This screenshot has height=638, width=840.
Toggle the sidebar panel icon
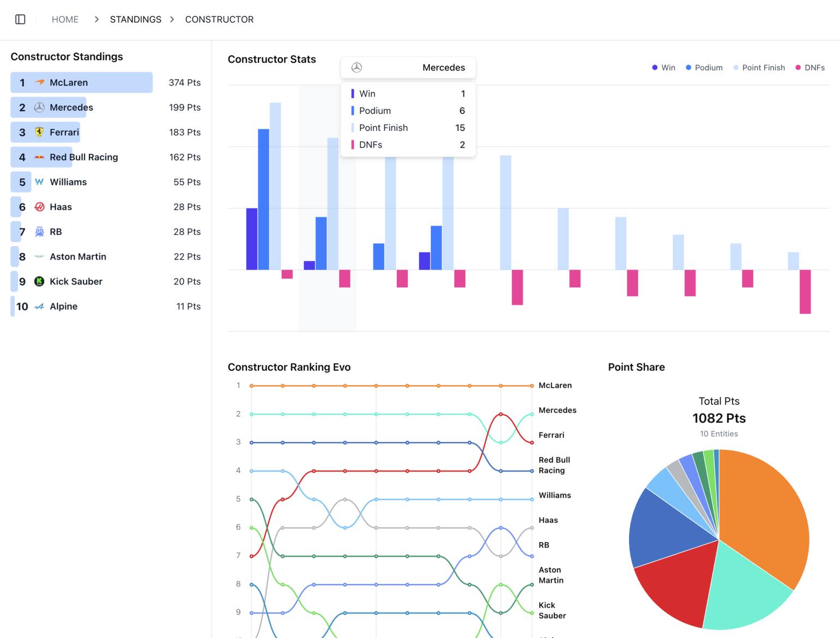point(20,19)
